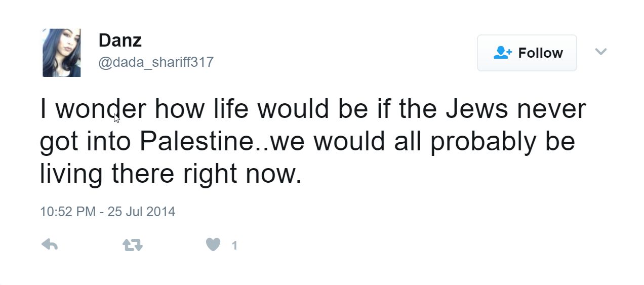Click the "10:52 PM" time text
This screenshot has height=285, width=644.
pyautogui.click(x=67, y=211)
